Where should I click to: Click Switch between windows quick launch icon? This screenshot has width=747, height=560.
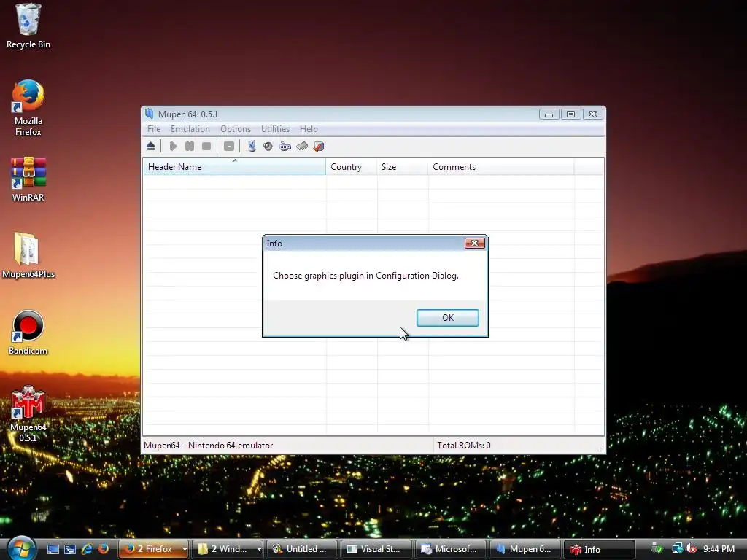pos(70,549)
